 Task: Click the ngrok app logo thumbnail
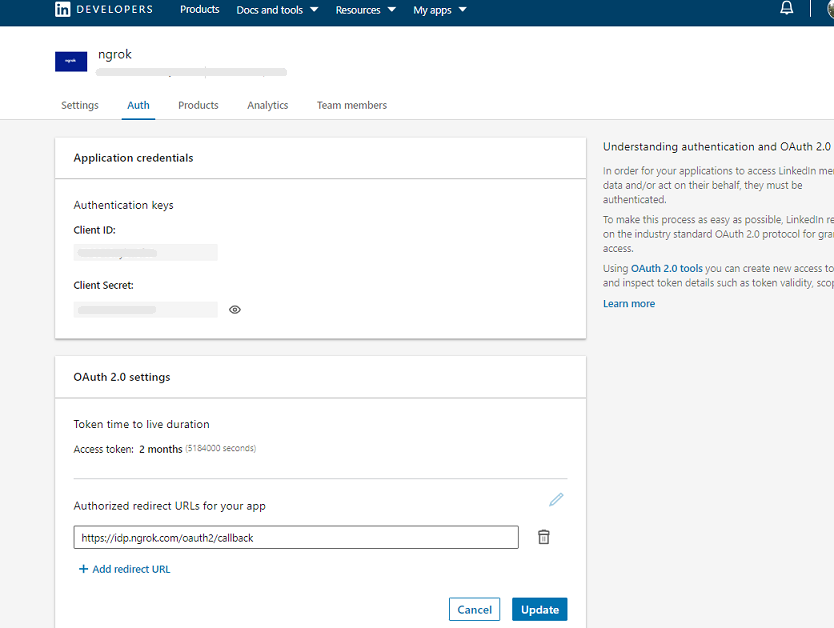(71, 61)
